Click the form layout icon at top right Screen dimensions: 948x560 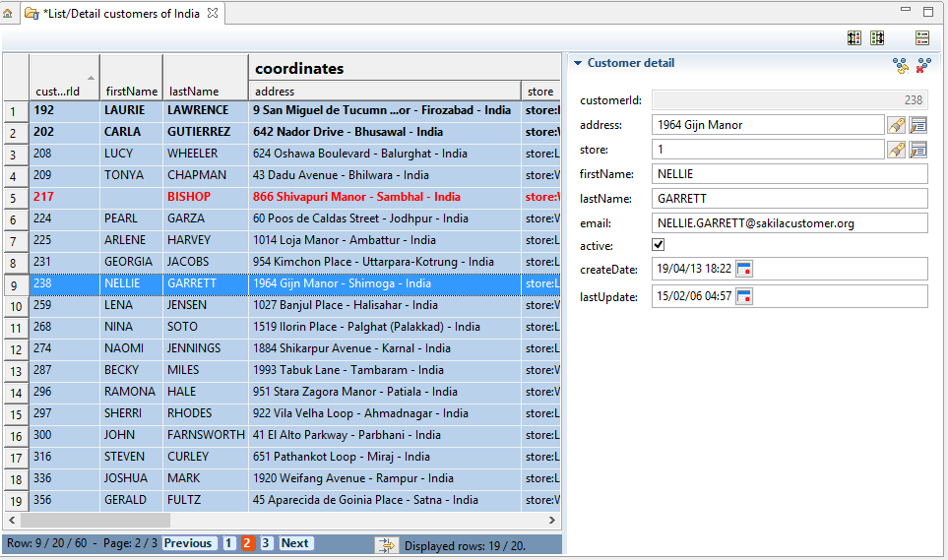[921, 38]
